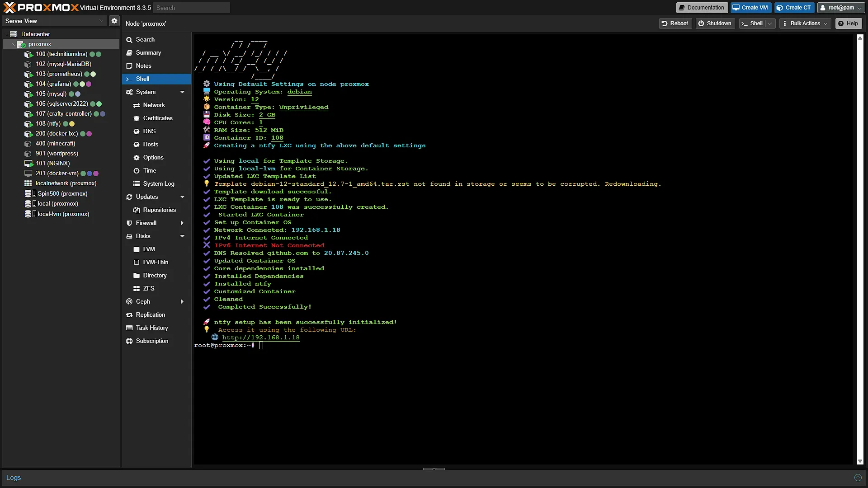
Task: Click the yellow tag dot on 108 (ntfy)
Action: pyautogui.click(x=72, y=124)
